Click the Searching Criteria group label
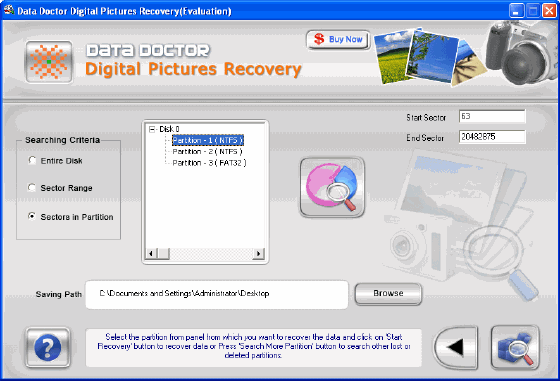Screen dimensions: 560x381 (x=62, y=140)
